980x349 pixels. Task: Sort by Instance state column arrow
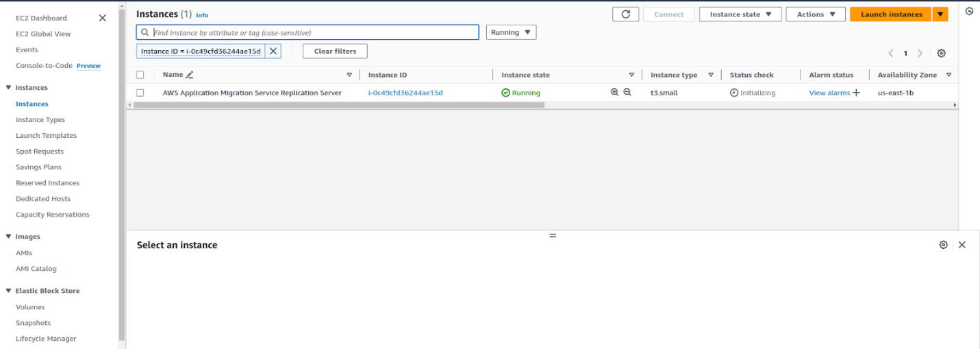pyautogui.click(x=631, y=75)
